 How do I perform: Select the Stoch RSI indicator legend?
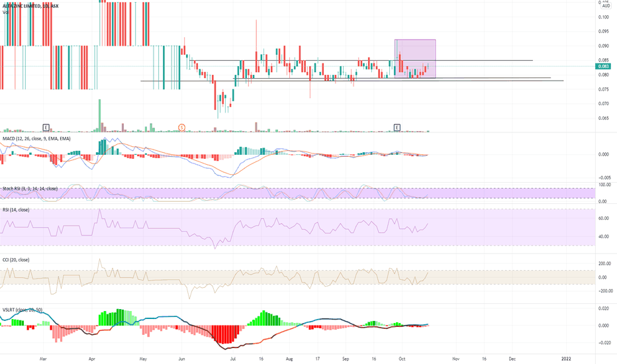pos(30,189)
